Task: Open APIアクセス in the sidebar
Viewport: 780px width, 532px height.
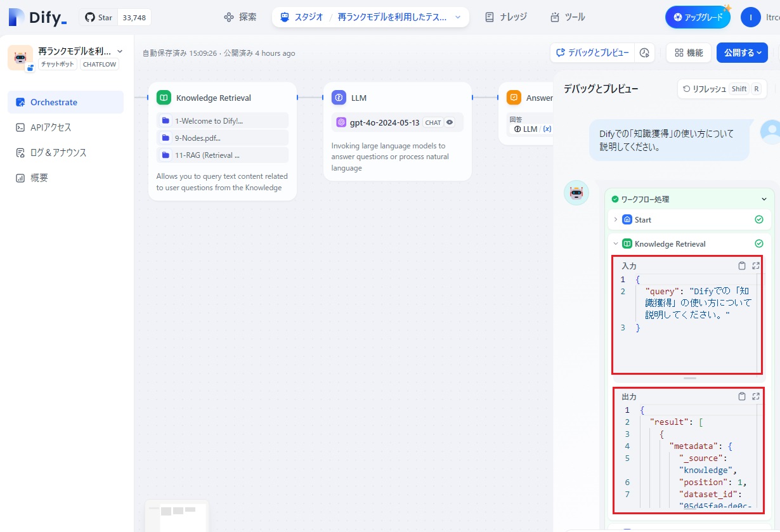Action: (65, 127)
